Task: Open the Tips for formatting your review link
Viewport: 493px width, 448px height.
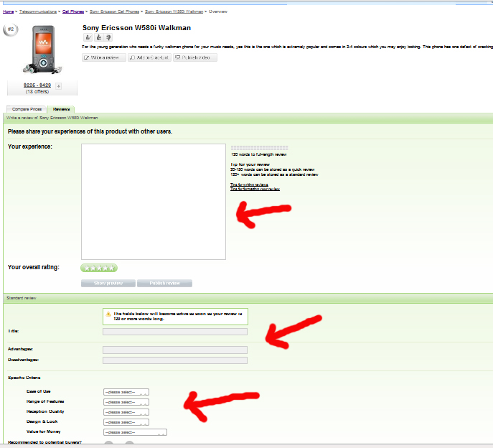Action: pos(255,189)
